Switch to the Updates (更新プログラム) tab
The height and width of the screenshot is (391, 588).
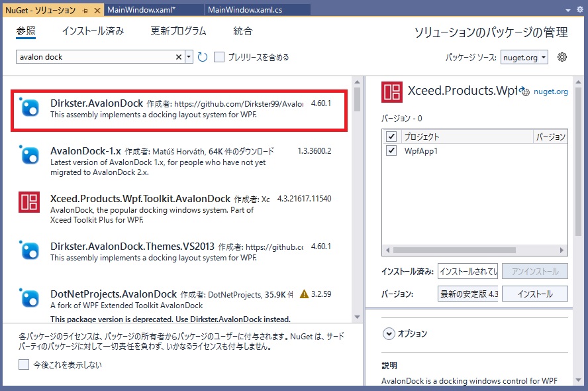pos(179,31)
